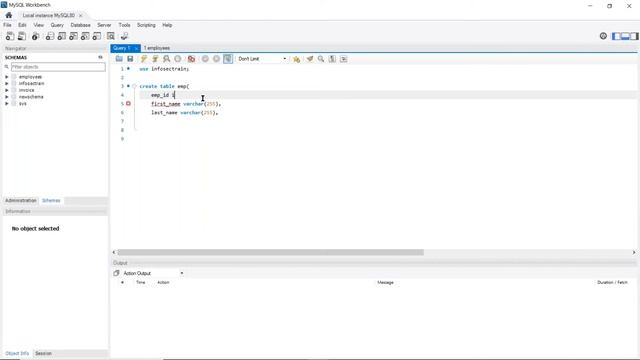Click the Rollback transaction icon
The height and width of the screenshot is (360, 640).
(x=216, y=59)
